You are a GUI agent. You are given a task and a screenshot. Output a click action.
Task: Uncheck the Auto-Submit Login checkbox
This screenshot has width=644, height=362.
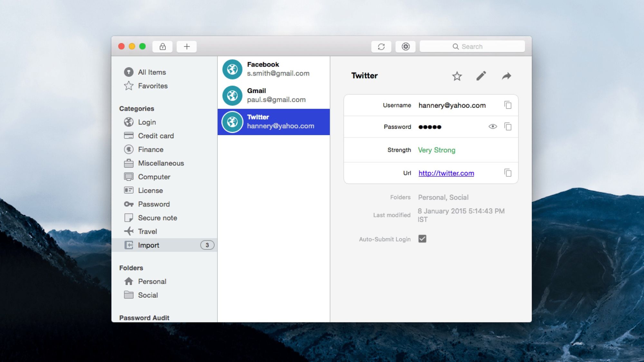point(422,239)
